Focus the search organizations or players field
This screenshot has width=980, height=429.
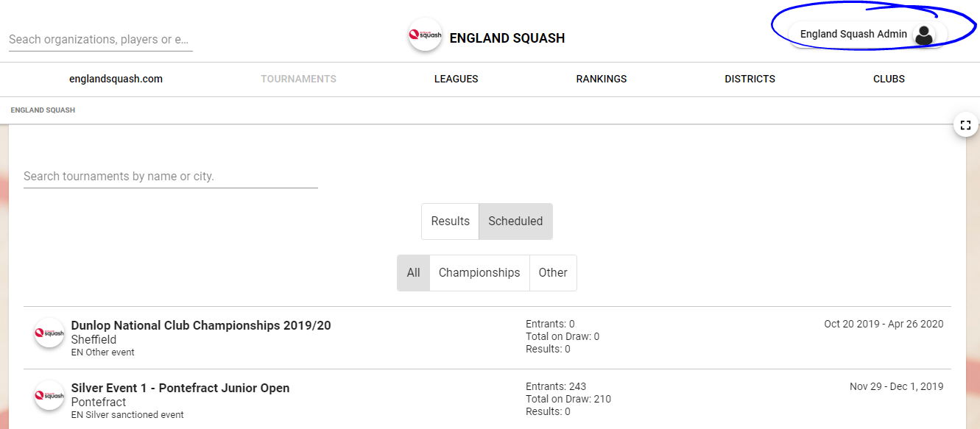[x=100, y=40]
